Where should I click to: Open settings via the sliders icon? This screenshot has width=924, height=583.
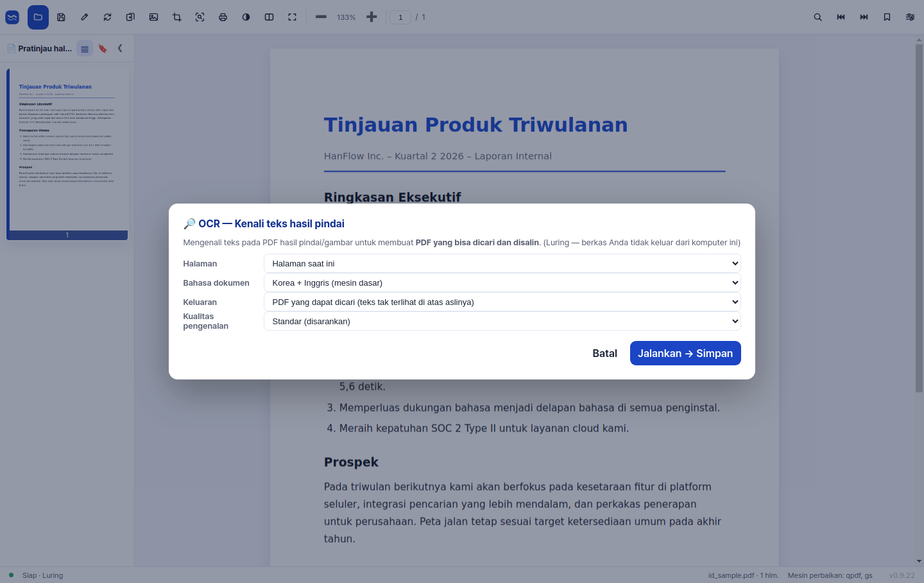click(910, 17)
